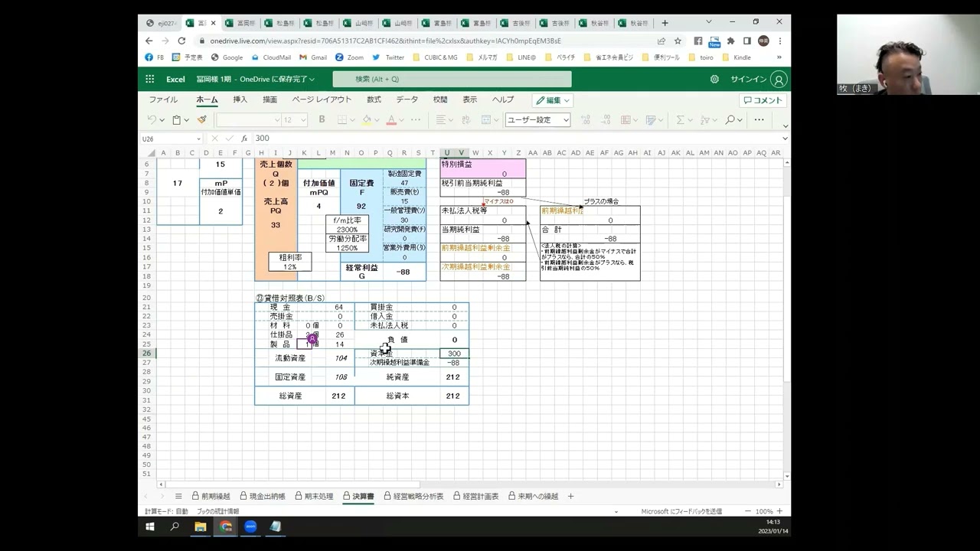Open File Explorer from Windows taskbar
980x551 pixels.
pyautogui.click(x=201, y=527)
